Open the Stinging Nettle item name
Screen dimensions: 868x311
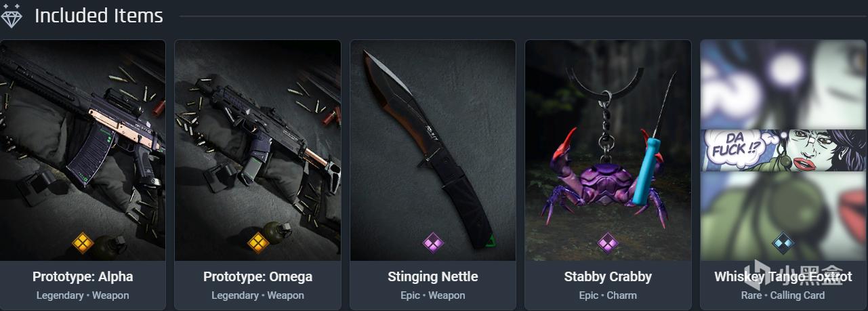coord(433,276)
